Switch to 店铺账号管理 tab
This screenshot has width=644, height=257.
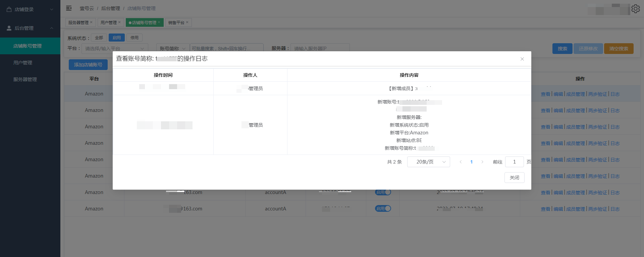coord(144,22)
